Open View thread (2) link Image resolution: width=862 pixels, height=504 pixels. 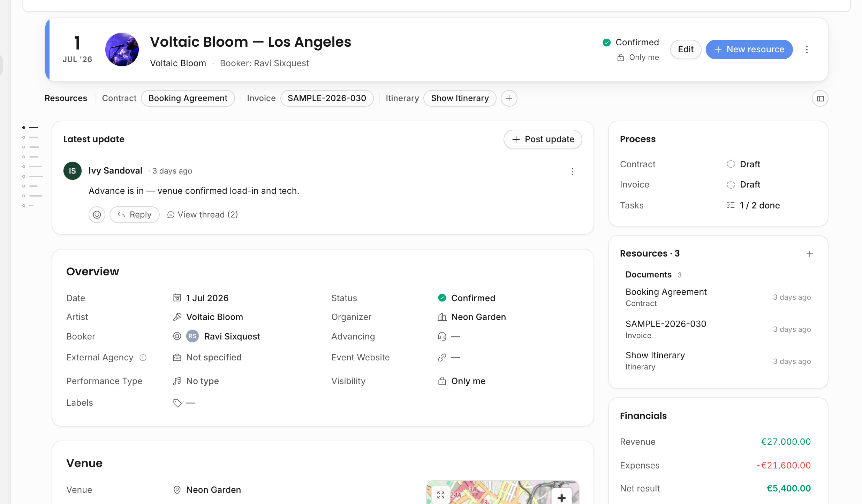(203, 215)
